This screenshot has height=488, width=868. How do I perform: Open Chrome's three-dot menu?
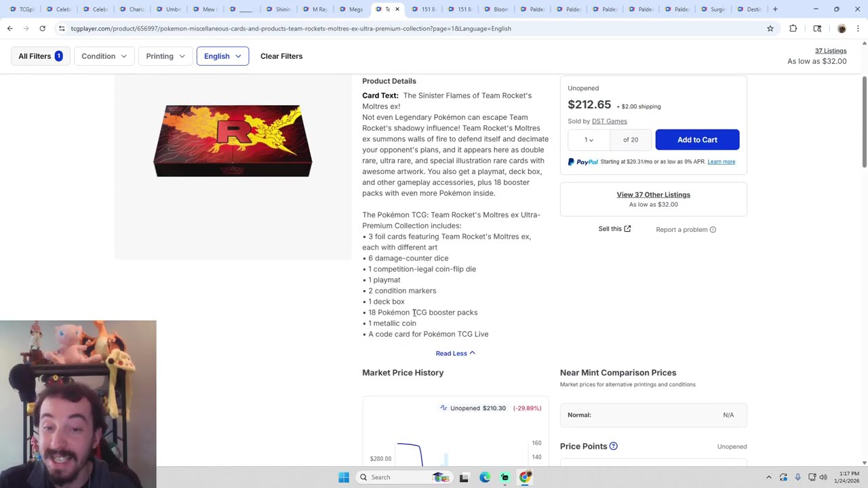coord(859,28)
